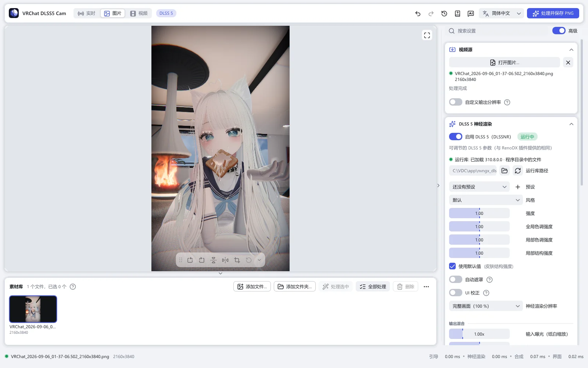
Task: Click the undo arrow in top bar
Action: [x=418, y=14]
